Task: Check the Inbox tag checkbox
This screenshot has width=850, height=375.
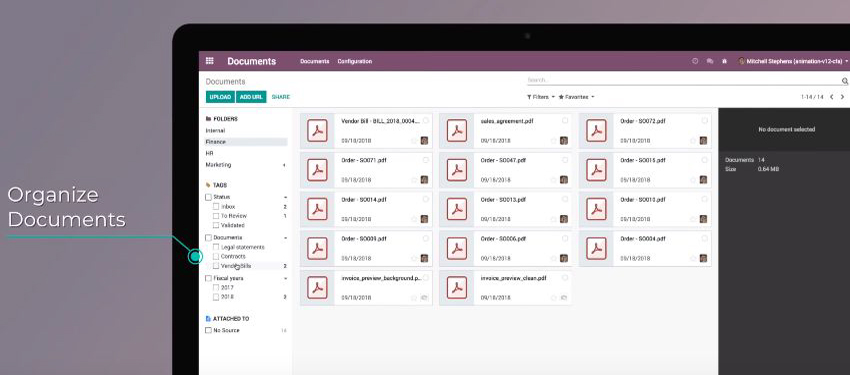Action: tap(216, 206)
